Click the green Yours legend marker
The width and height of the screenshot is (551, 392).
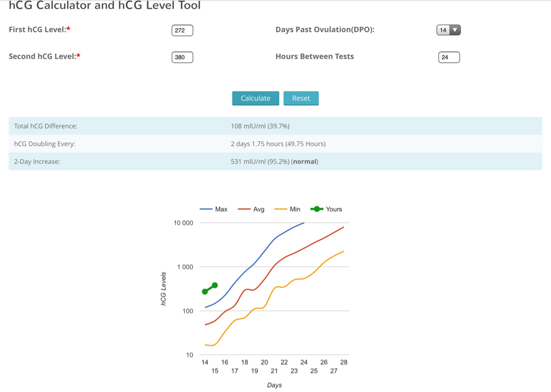point(317,209)
